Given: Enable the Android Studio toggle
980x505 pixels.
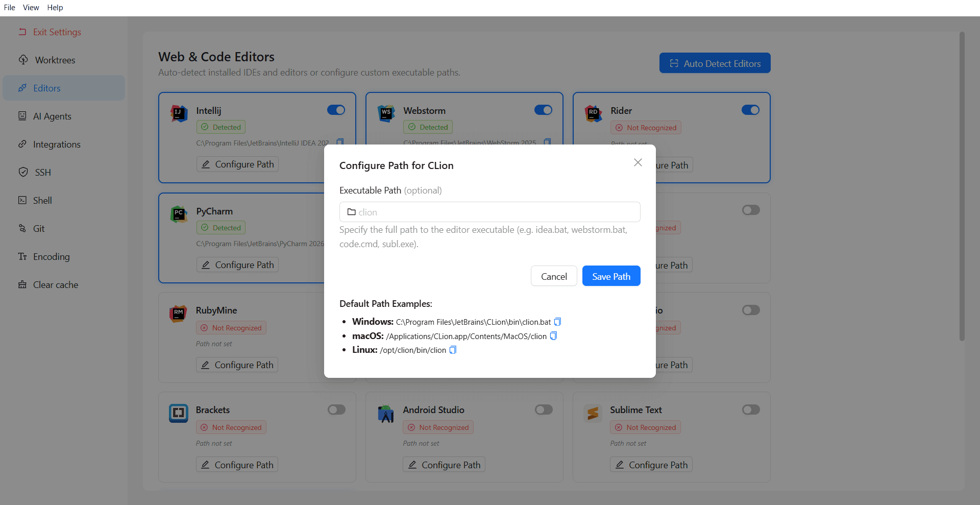Looking at the screenshot, I should tap(544, 410).
